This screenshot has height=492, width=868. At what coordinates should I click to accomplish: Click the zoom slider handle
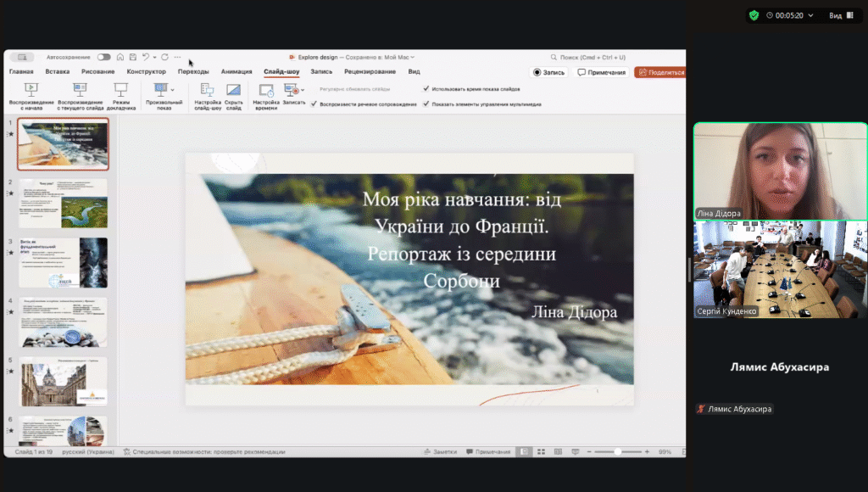[618, 451]
